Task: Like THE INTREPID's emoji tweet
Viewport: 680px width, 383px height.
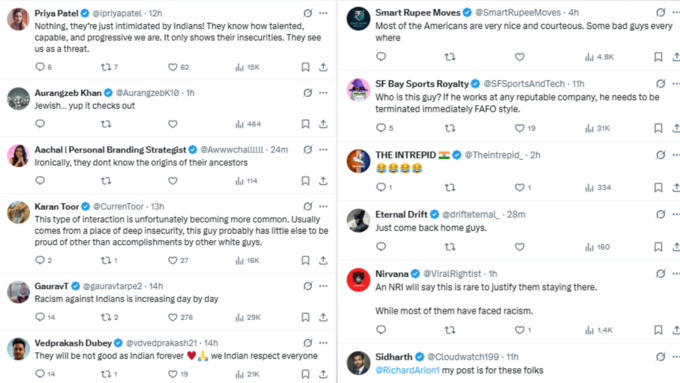Action: (x=520, y=187)
